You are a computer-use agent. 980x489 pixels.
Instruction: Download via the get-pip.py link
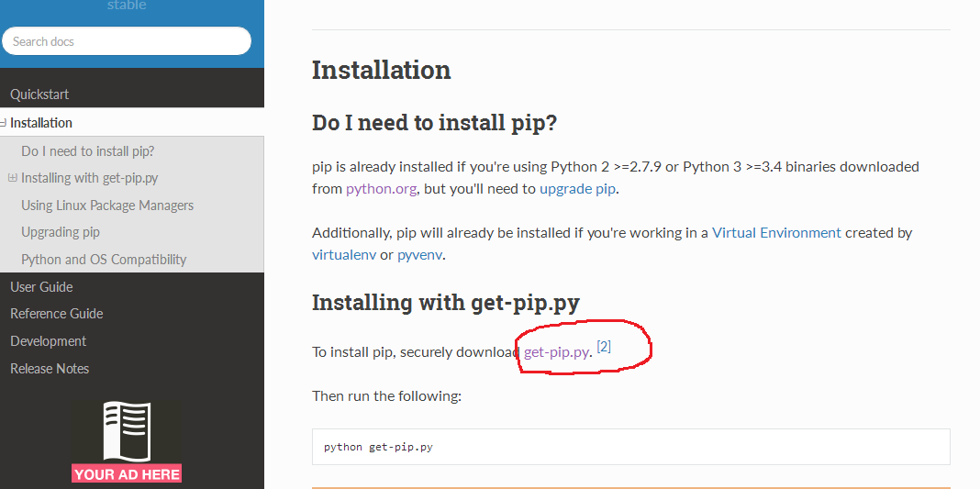click(556, 352)
